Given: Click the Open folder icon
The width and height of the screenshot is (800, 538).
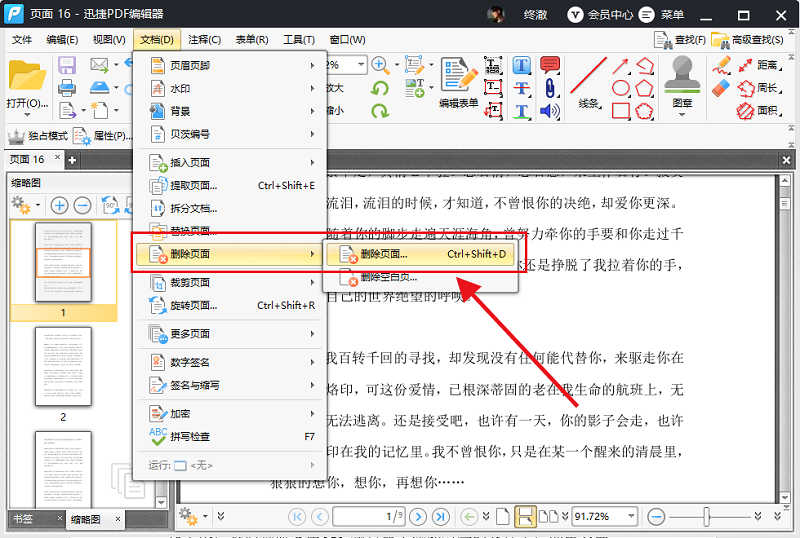Looking at the screenshot, I should tap(27, 76).
